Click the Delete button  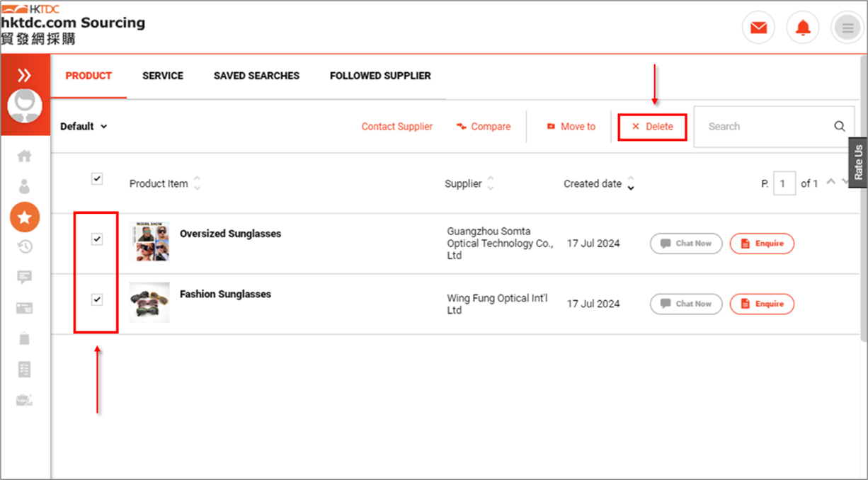[x=652, y=127]
